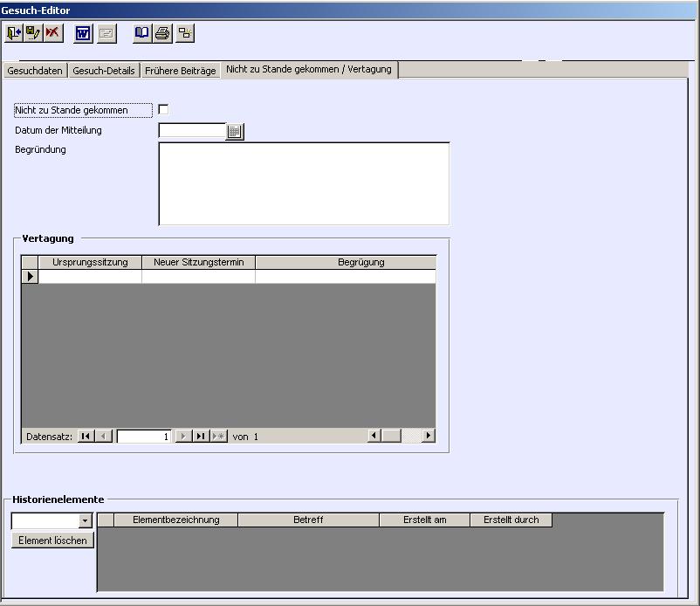
Task: Click the Begründung text area
Action: coord(303,183)
